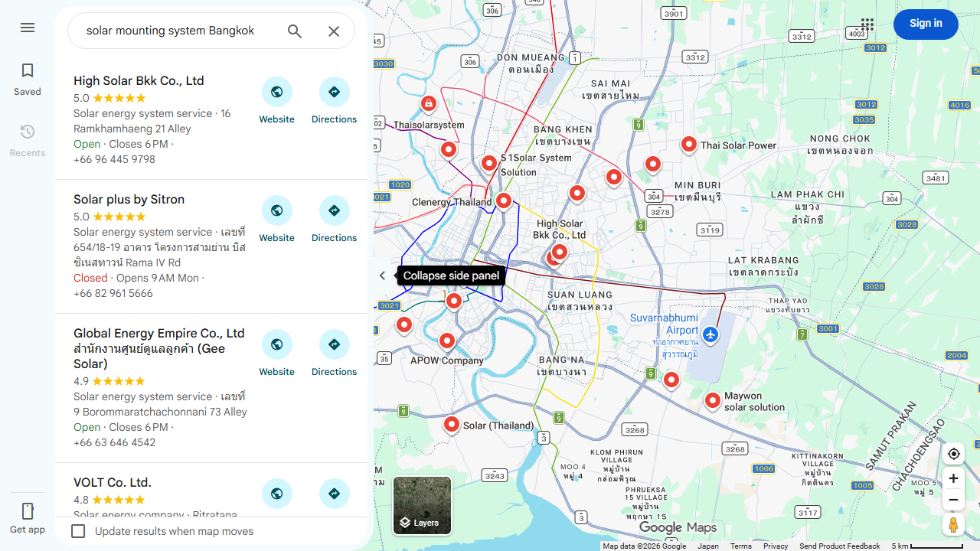Click Send Product Feedback link
Image resolution: width=980 pixels, height=551 pixels.
[840, 546]
